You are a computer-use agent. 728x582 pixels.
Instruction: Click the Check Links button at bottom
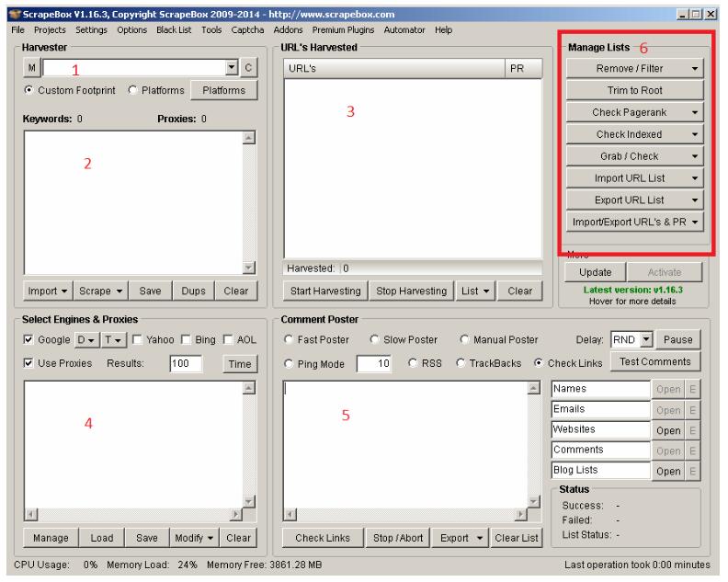coord(323,538)
